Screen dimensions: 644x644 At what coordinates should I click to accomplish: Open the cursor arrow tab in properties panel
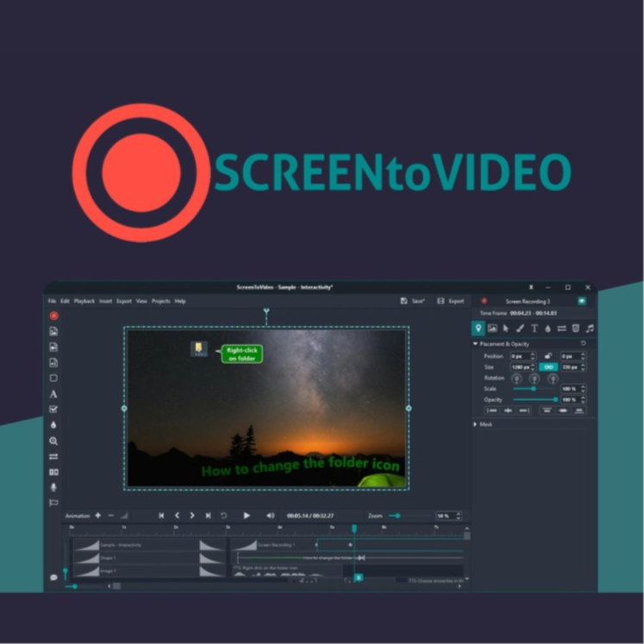(506, 328)
